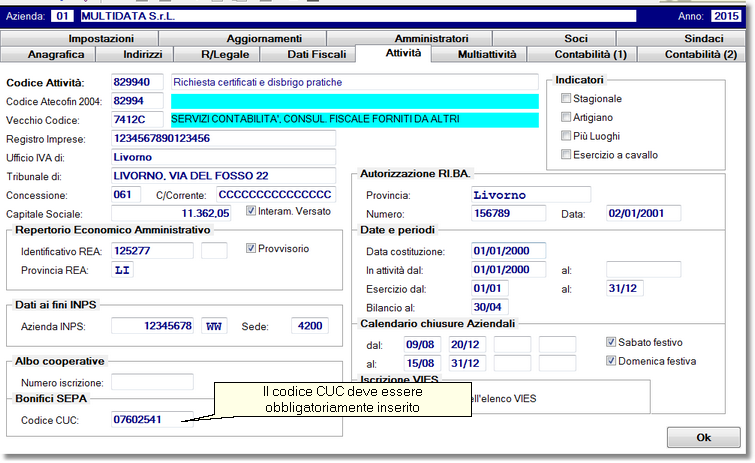Click the In attività dal date field

[508, 270]
